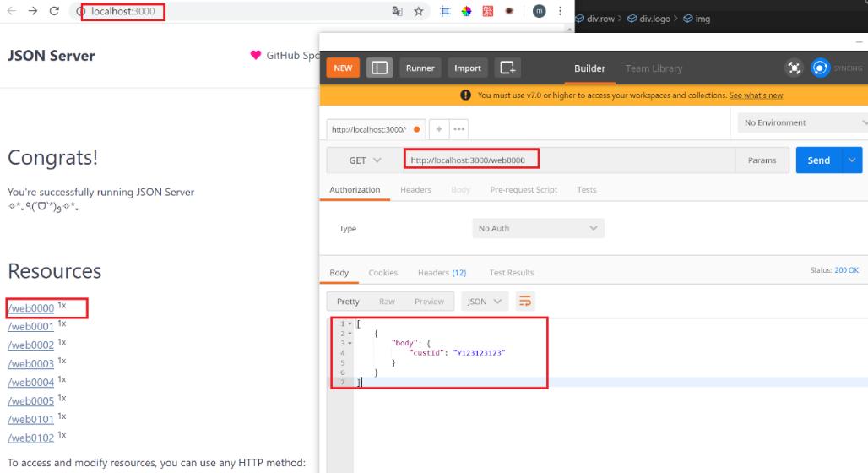
Task: Click the site info icon in address bar
Action: click(80, 11)
